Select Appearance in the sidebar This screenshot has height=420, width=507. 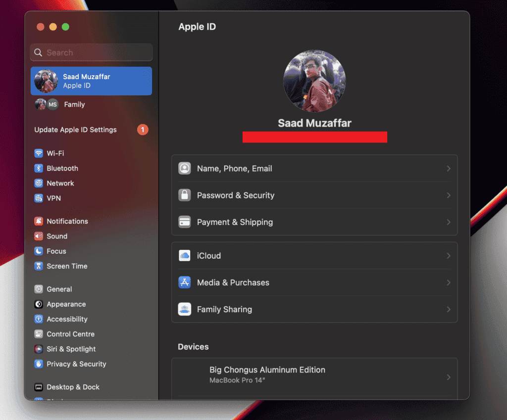[66, 304]
